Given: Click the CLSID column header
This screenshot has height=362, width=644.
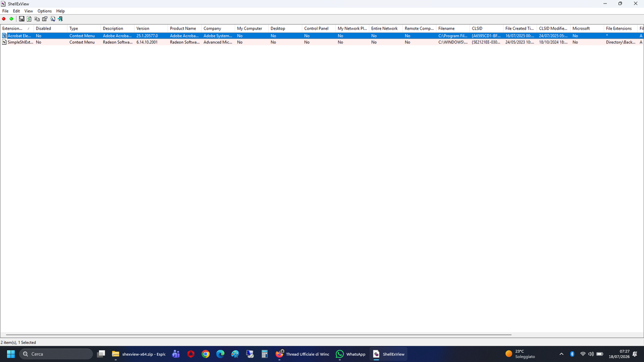Looking at the screenshot, I should coord(487,29).
